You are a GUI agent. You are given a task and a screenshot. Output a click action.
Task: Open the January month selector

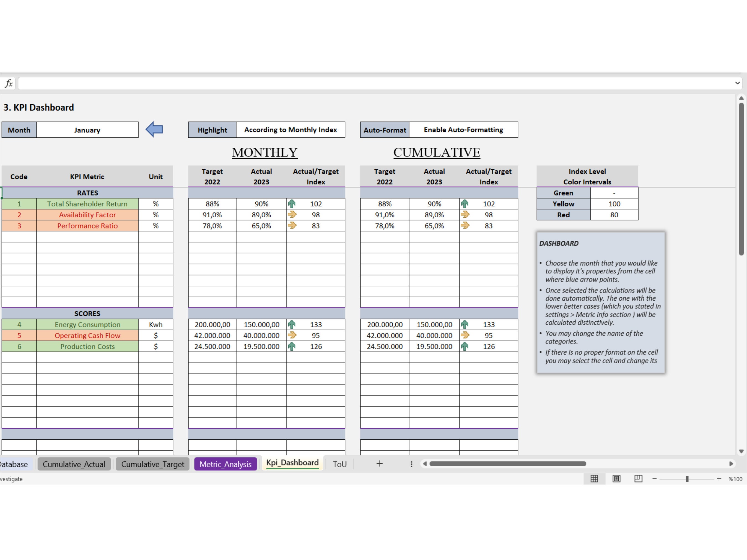87,130
